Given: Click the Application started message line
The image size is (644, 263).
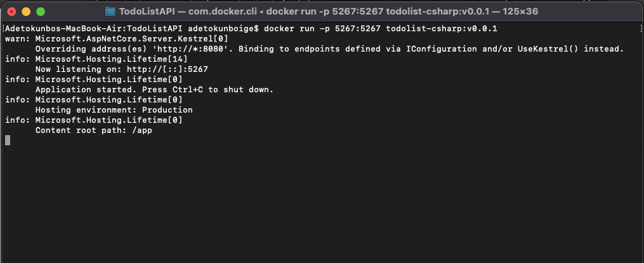Looking at the screenshot, I should point(154,89).
